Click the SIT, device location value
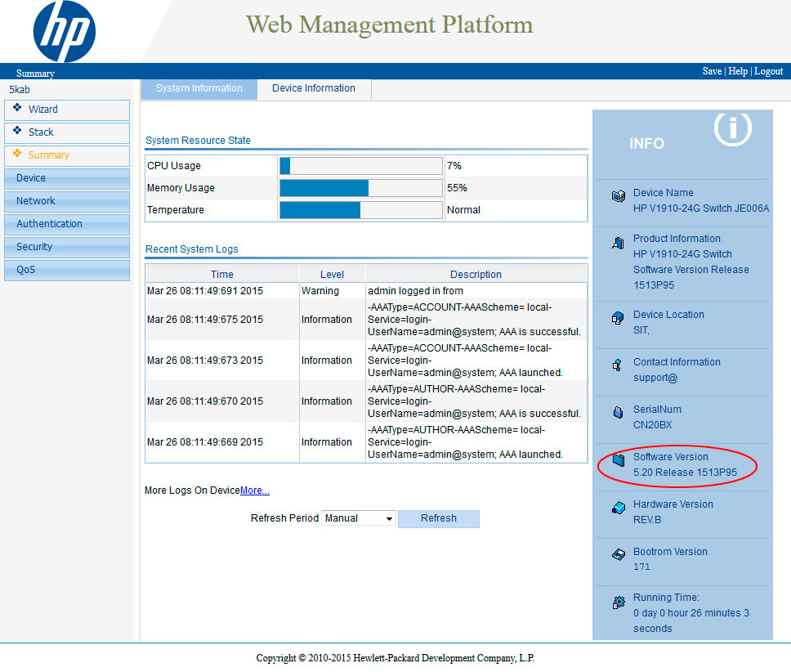791x672 pixels. pos(641,330)
